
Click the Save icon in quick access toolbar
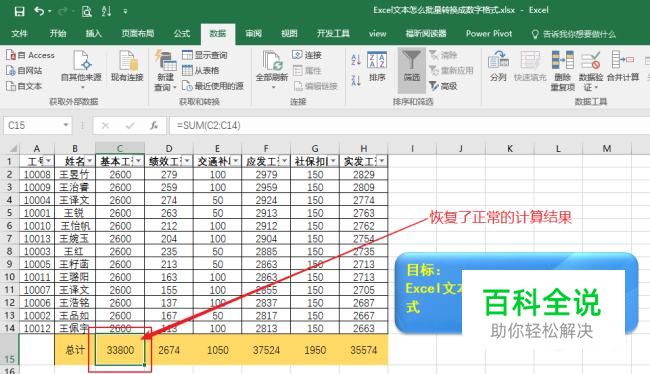coord(19,11)
